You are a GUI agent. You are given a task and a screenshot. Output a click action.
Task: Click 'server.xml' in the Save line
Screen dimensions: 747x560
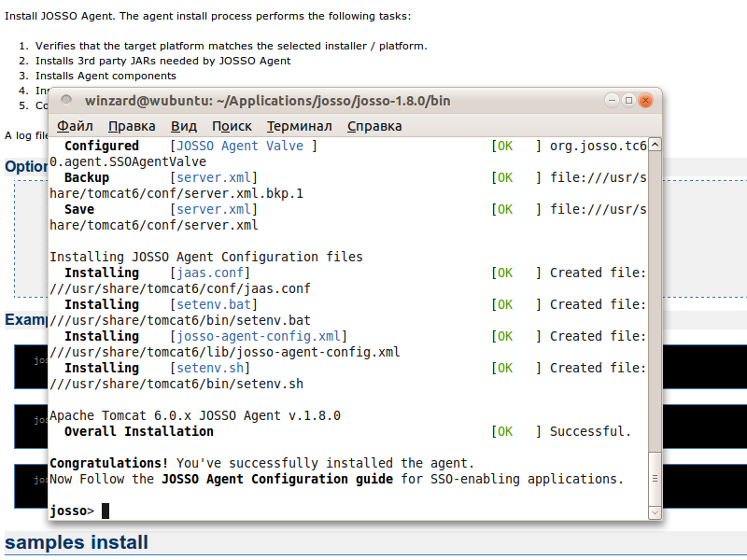[x=214, y=209]
